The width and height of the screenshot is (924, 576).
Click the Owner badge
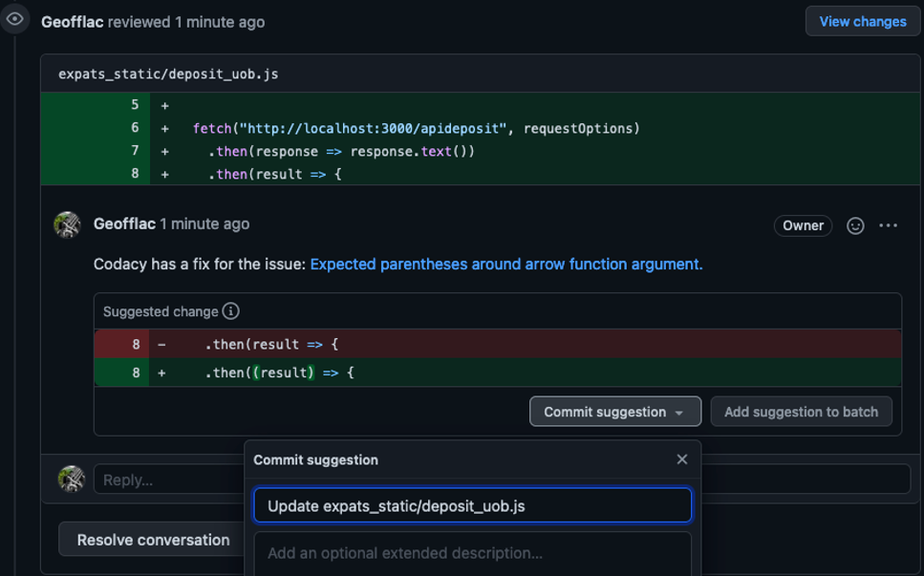[x=803, y=225]
